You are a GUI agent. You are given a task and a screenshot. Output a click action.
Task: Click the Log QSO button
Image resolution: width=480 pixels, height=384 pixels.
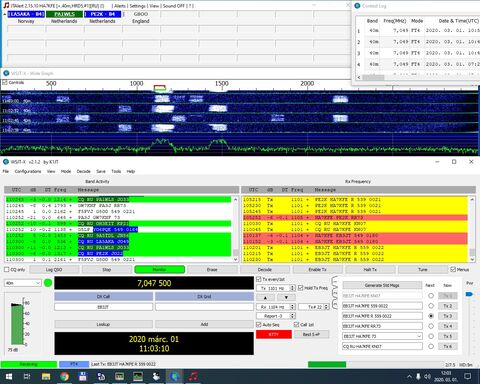pyautogui.click(x=54, y=269)
